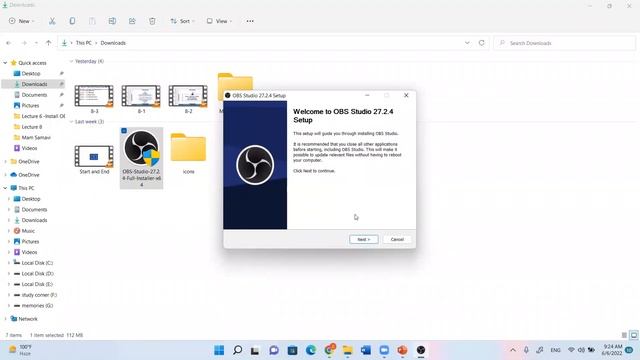Select the OBS-Studio Full-Installer file

pos(141,158)
